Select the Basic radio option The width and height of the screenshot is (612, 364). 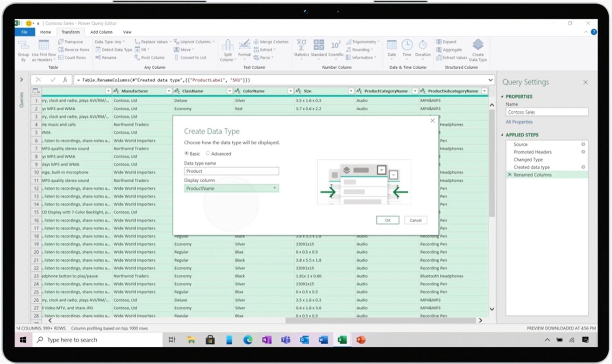[x=187, y=153]
